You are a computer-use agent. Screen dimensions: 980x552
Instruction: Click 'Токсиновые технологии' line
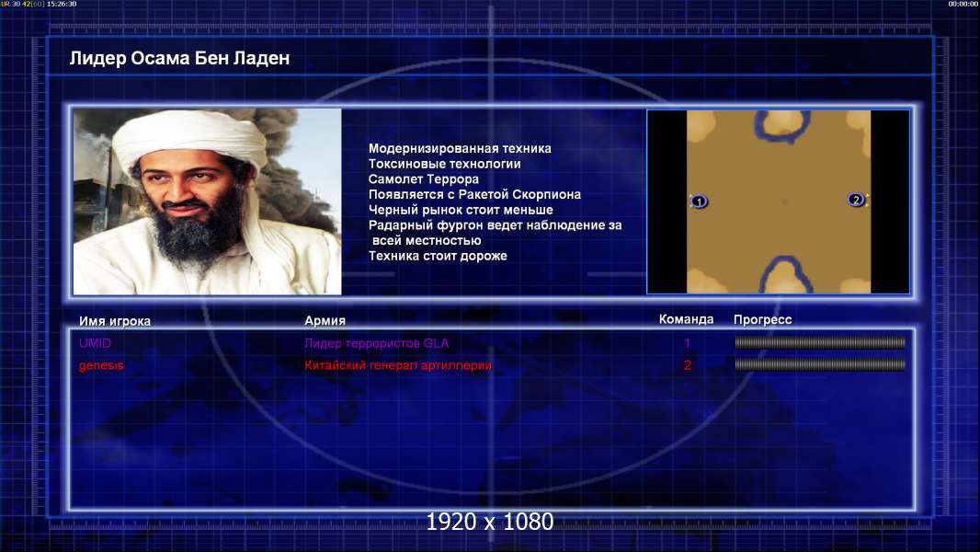pos(444,164)
